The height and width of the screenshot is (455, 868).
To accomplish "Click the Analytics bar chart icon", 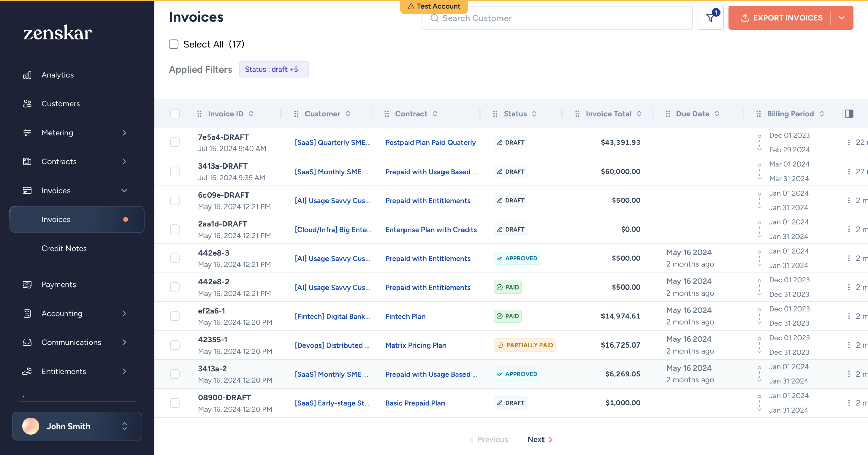I will [27, 75].
